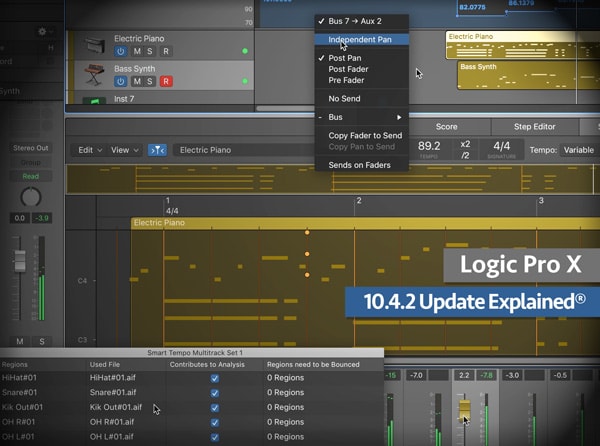The height and width of the screenshot is (446, 600).
Task: Click Sends on Faders
Action: point(362,165)
